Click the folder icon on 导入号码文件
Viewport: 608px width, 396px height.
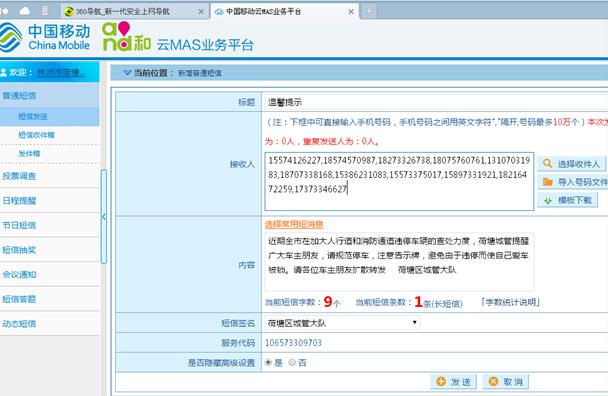(548, 182)
